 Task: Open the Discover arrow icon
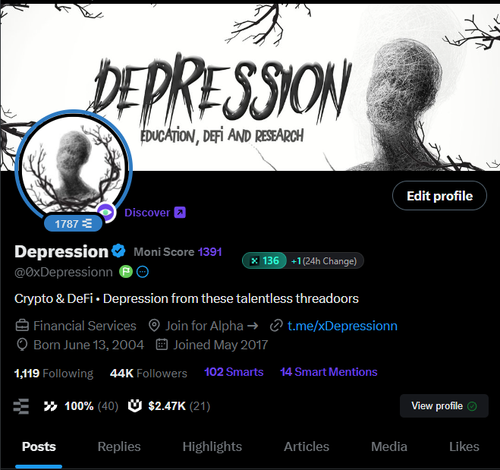(x=180, y=212)
